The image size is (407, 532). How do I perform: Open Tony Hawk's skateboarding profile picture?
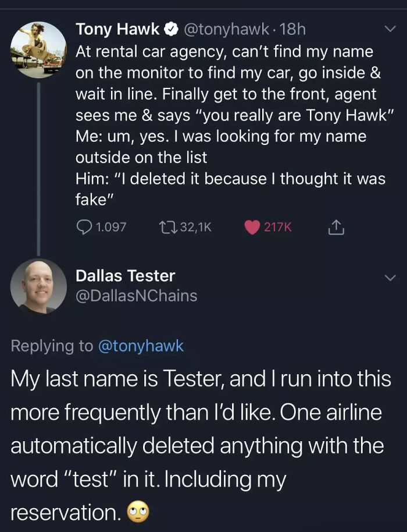(x=38, y=50)
